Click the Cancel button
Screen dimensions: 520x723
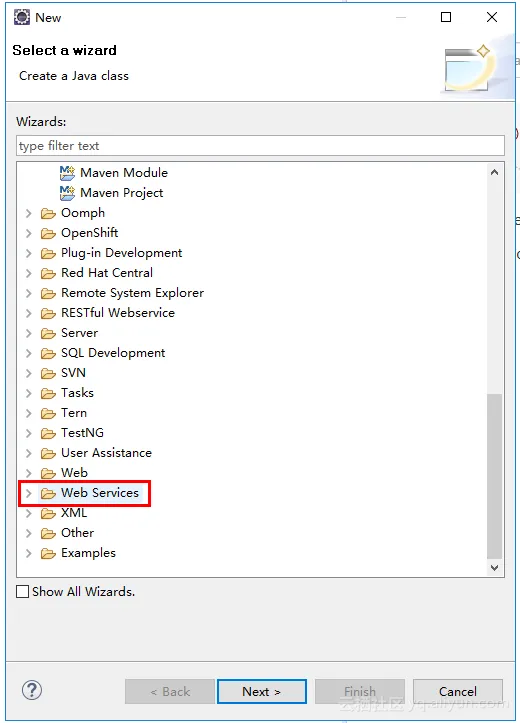[458, 691]
